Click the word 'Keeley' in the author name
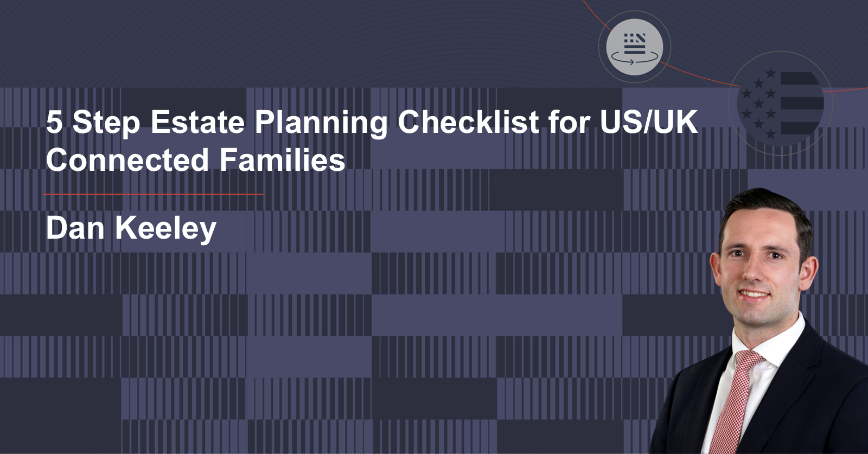This screenshot has height=454, width=868. [x=165, y=228]
